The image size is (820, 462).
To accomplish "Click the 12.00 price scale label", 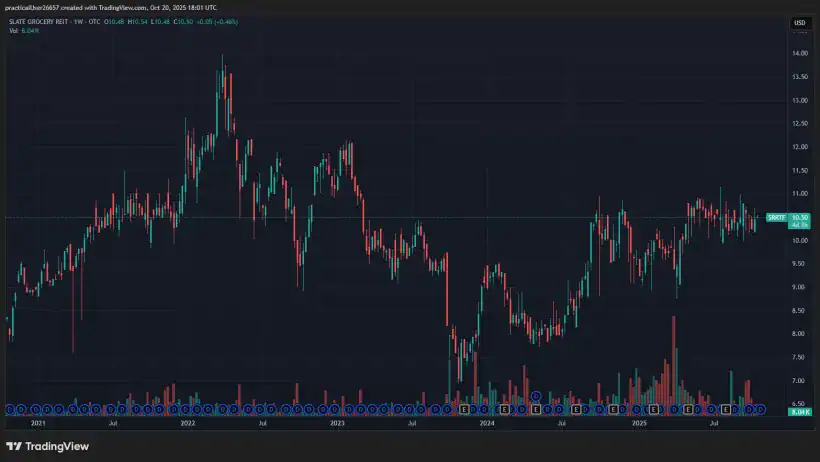I will (x=799, y=147).
